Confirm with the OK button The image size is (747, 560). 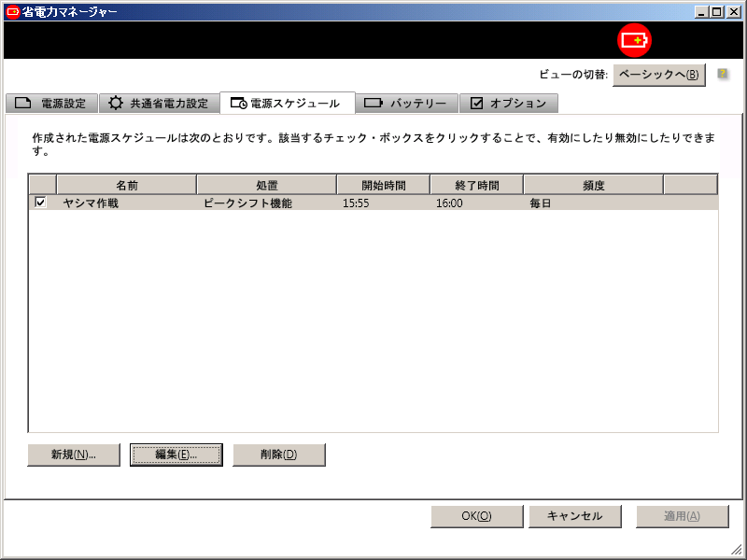coord(476,516)
